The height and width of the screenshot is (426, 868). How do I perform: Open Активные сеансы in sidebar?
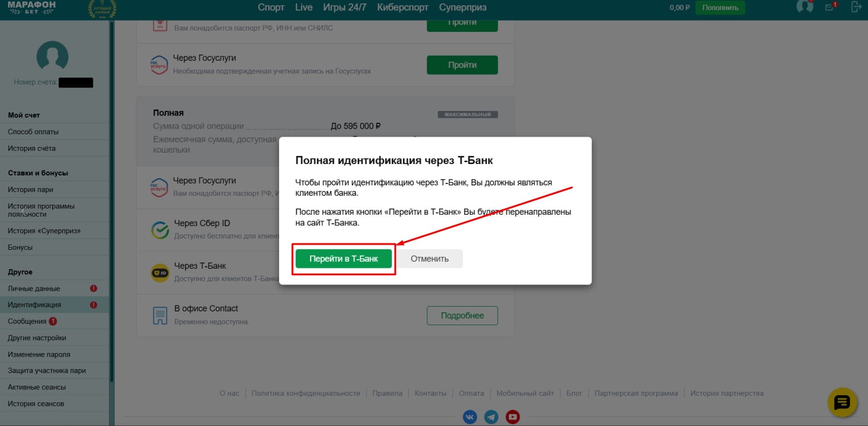[54, 387]
